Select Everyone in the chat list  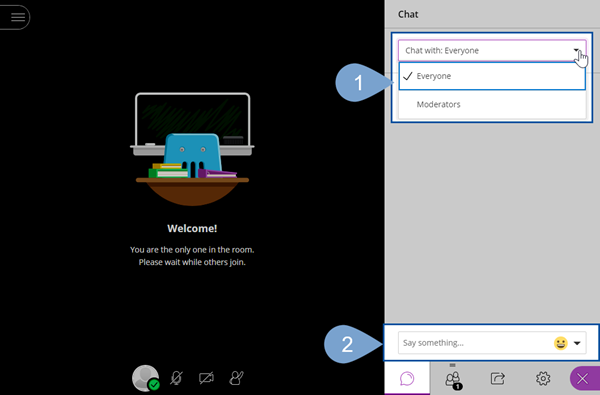[x=492, y=76]
